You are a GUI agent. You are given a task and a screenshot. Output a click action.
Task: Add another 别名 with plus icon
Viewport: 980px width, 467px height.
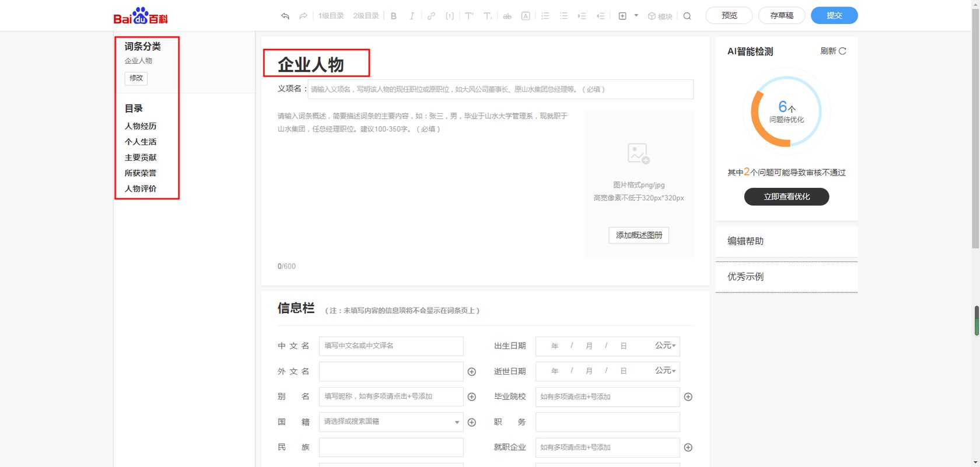(472, 397)
